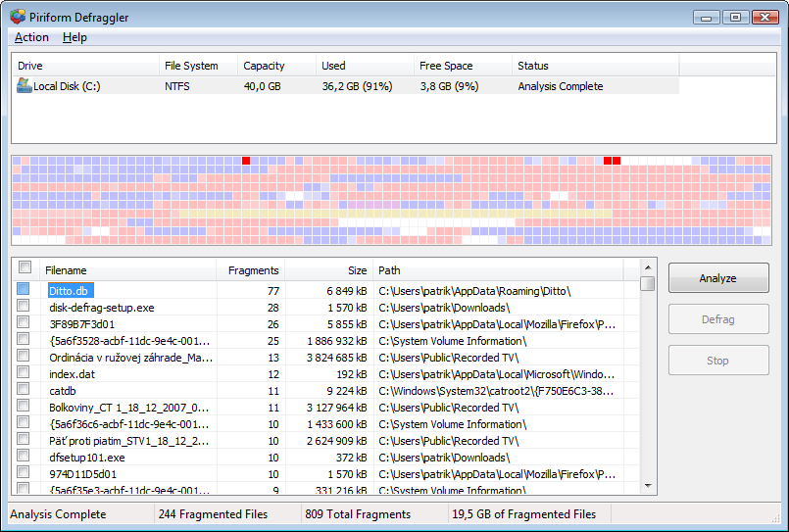Open the Action menu
This screenshot has height=532, width=789.
31,37
